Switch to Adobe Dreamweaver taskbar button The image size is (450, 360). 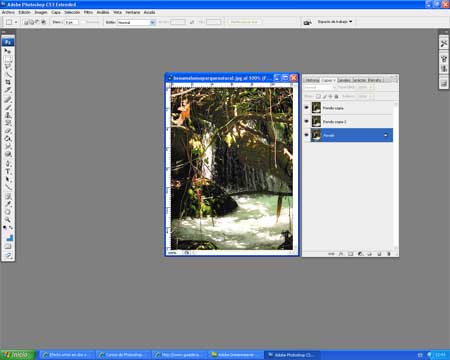(236, 355)
